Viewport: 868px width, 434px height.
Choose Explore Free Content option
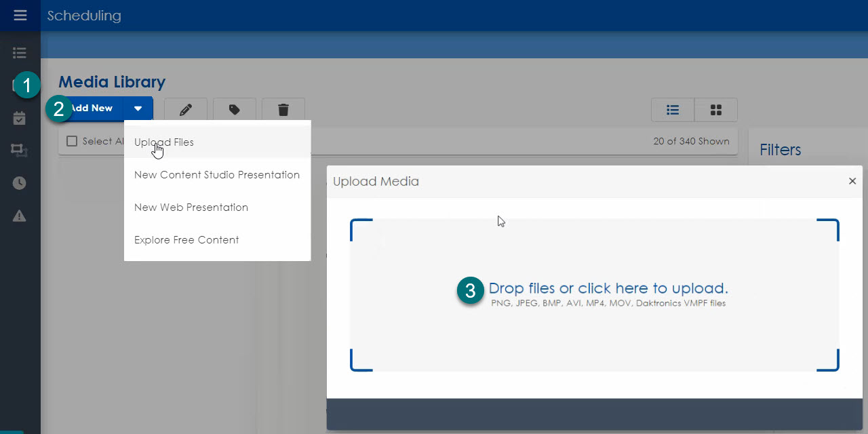click(186, 240)
